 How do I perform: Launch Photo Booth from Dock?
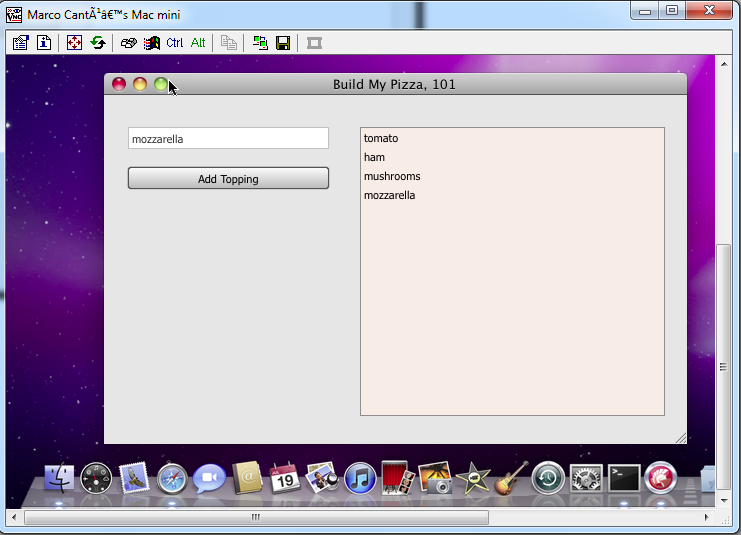(x=397, y=478)
